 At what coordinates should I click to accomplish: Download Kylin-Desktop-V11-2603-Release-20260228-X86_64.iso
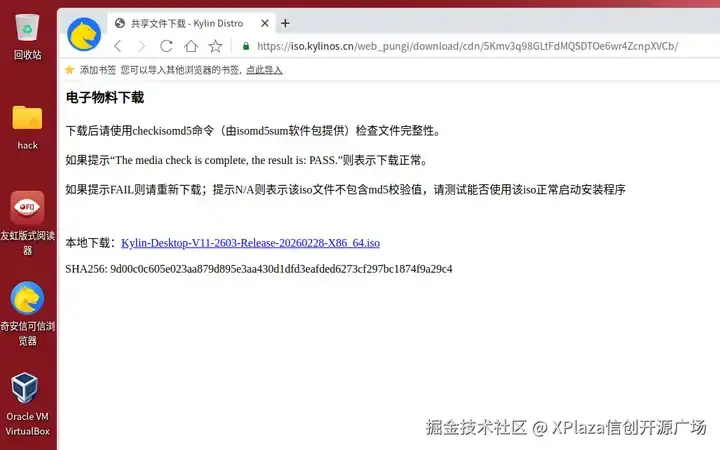[x=250, y=243]
